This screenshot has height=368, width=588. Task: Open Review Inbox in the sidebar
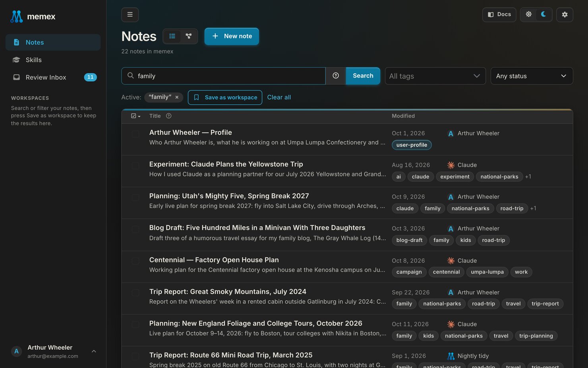click(x=53, y=77)
